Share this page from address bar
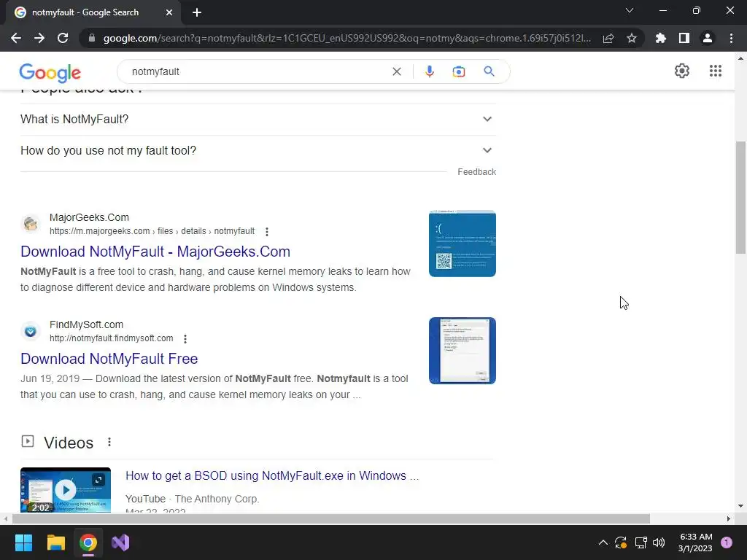747x560 pixels. pos(608,38)
